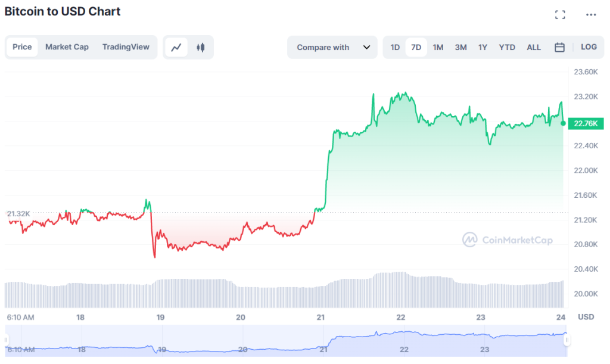The width and height of the screenshot is (610, 364).
Task: Switch to the Market Cap tab
Action: coord(67,46)
